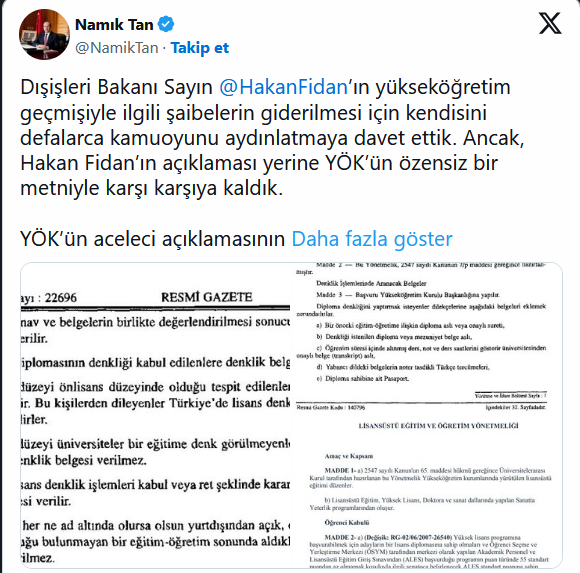
Task: Follow the account via Takip et
Action: pos(200,48)
